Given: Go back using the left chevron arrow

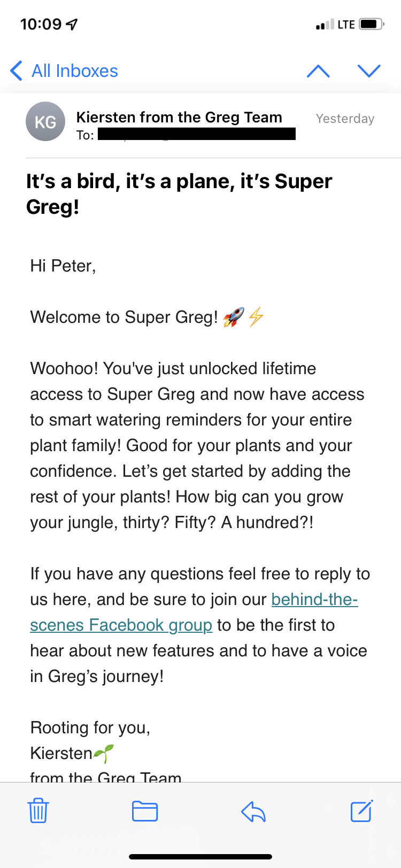Looking at the screenshot, I should click(x=16, y=71).
